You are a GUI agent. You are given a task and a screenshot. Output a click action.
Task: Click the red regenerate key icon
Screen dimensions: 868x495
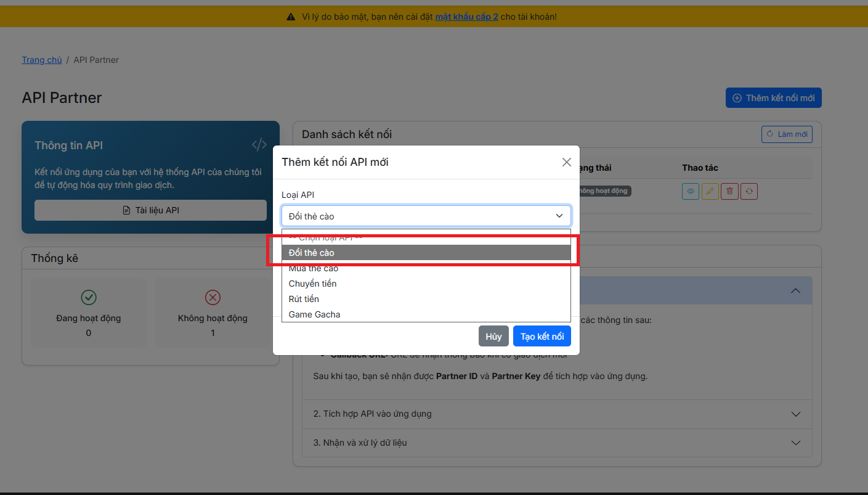pos(749,191)
